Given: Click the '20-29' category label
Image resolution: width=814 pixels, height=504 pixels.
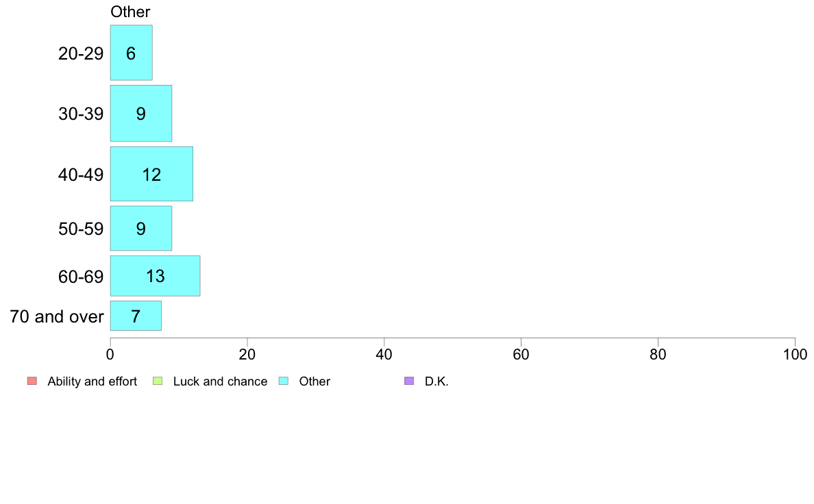Looking at the screenshot, I should (x=81, y=53).
